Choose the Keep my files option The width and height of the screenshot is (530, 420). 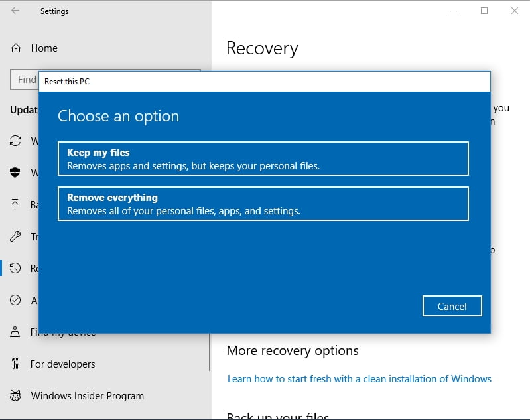tap(263, 159)
